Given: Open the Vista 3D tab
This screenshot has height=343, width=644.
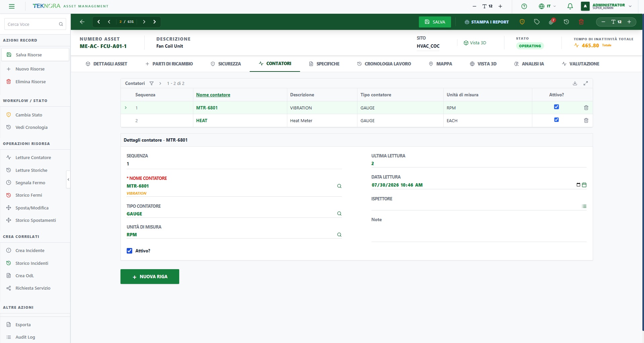Looking at the screenshot, I should coord(483,64).
